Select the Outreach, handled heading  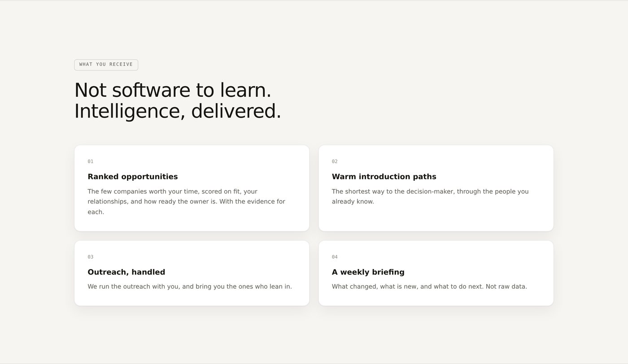pos(126,272)
